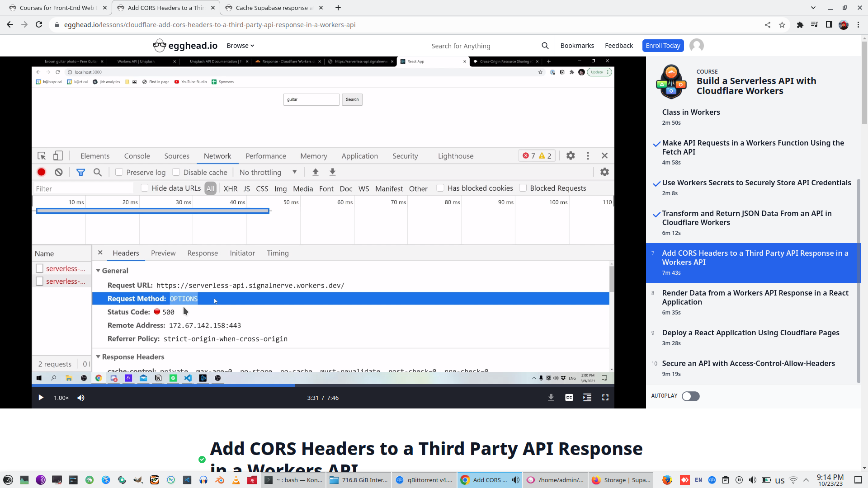Open the Browse dropdown menu
This screenshot has height=488, width=868.
tap(240, 46)
